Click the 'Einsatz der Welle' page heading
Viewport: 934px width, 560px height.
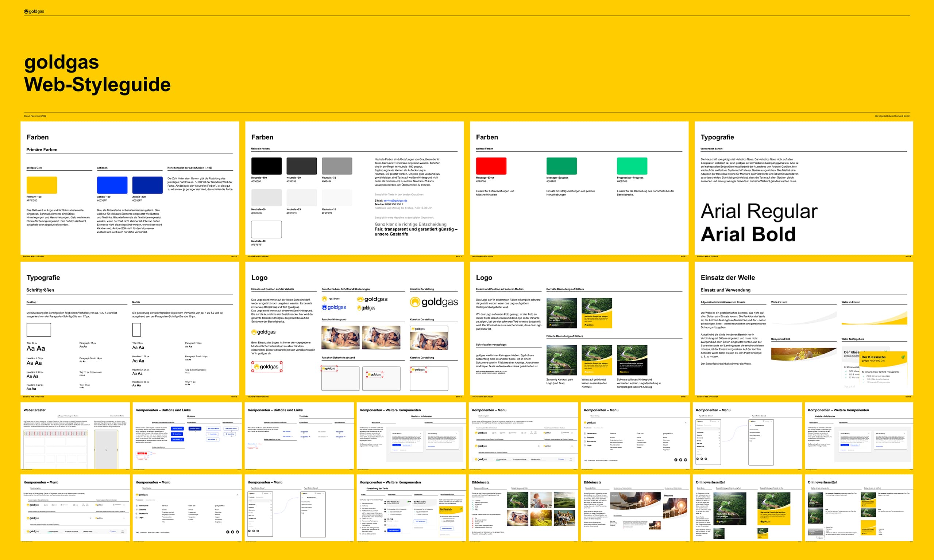coord(728,277)
